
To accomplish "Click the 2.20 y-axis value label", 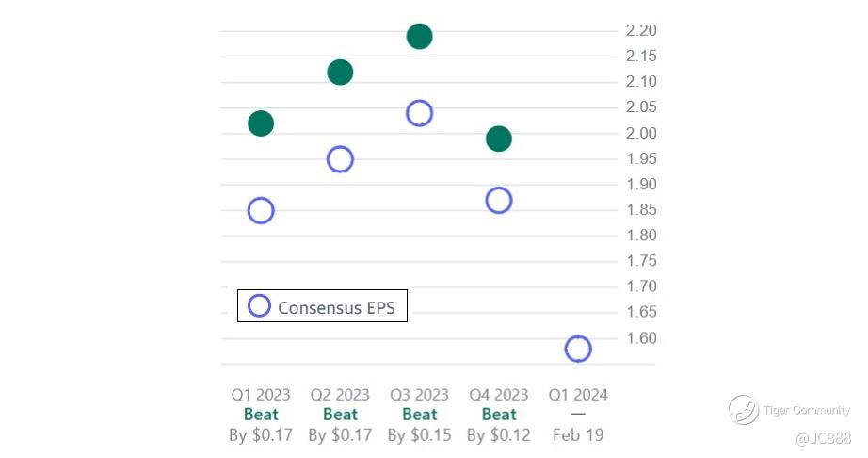I will coord(641,31).
